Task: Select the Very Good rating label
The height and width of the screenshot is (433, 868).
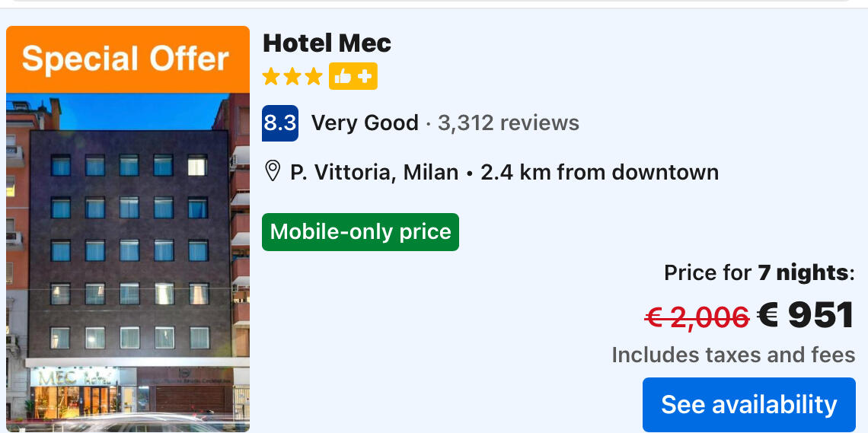Action: coord(365,123)
